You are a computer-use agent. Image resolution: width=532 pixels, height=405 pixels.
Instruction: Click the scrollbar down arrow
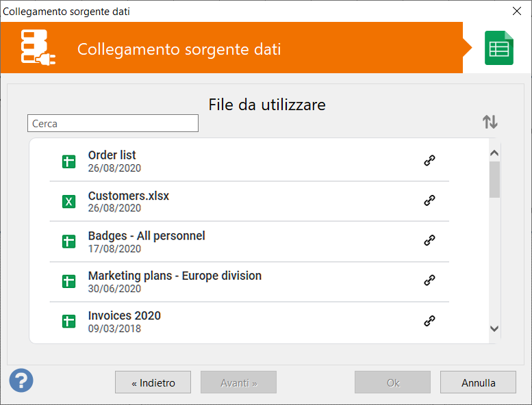click(494, 328)
